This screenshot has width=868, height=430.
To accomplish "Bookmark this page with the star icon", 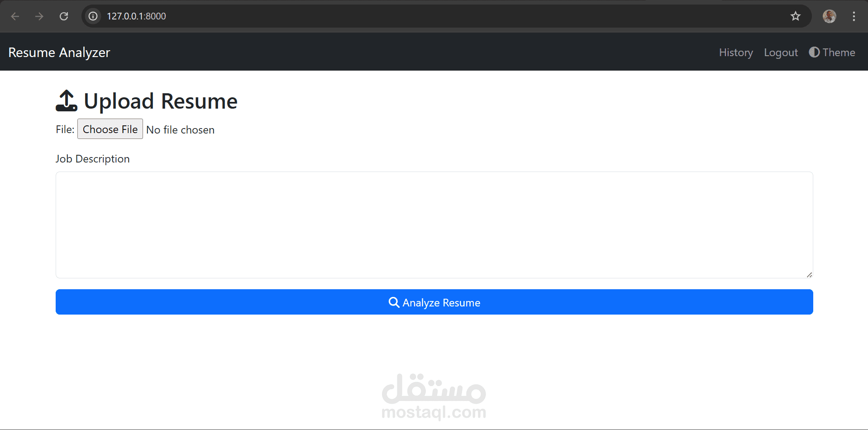I will (796, 16).
